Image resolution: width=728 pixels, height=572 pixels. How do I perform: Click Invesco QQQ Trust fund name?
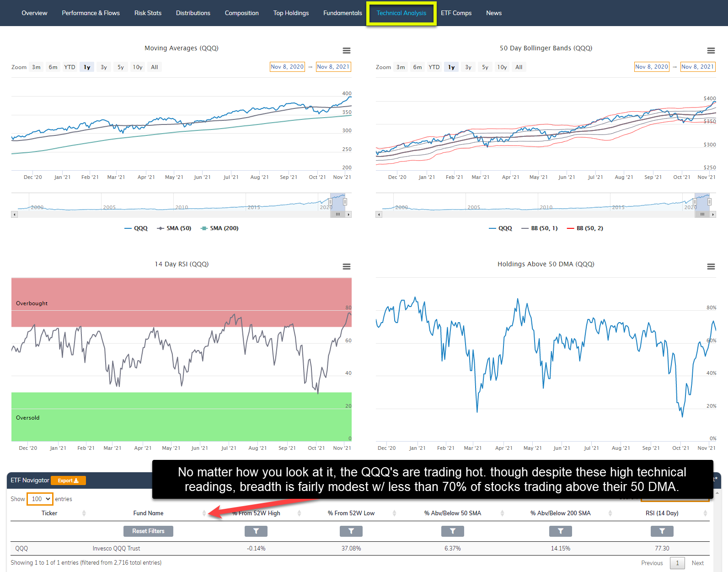click(x=116, y=548)
